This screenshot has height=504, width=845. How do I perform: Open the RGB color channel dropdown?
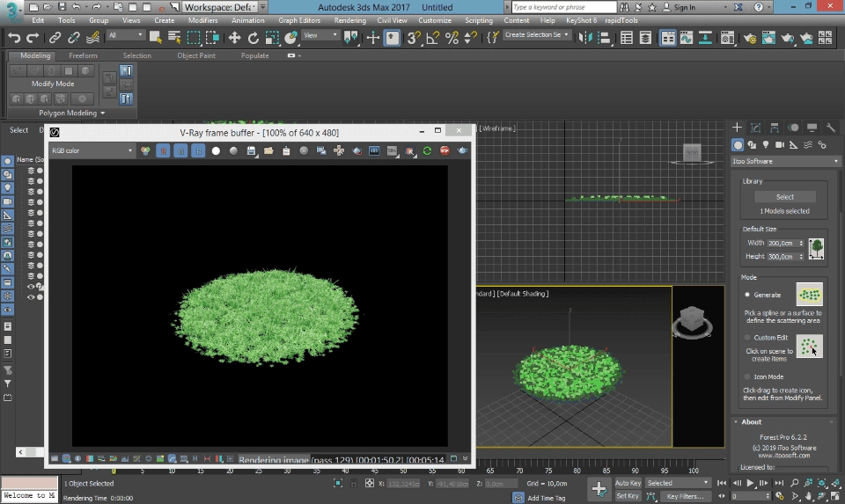pyautogui.click(x=92, y=150)
